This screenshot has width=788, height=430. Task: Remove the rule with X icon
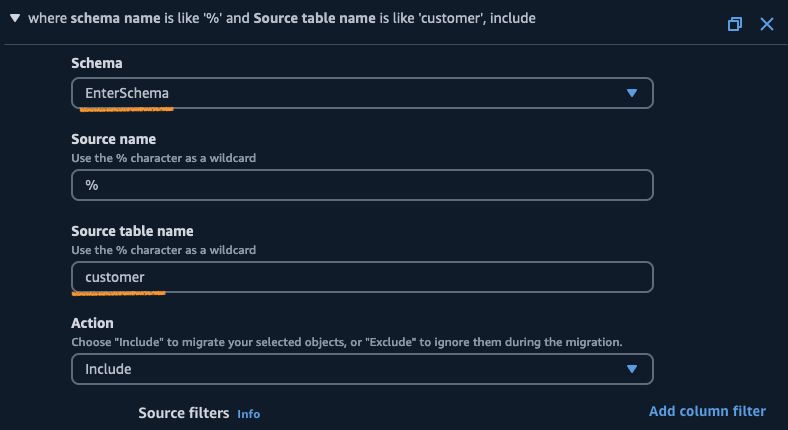pyautogui.click(x=767, y=23)
